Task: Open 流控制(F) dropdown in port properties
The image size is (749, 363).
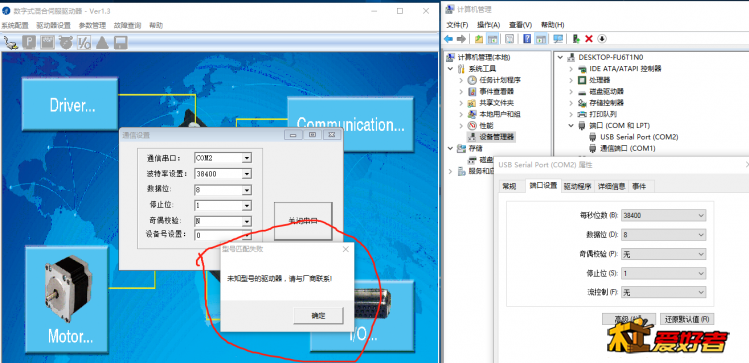Action: [663, 292]
